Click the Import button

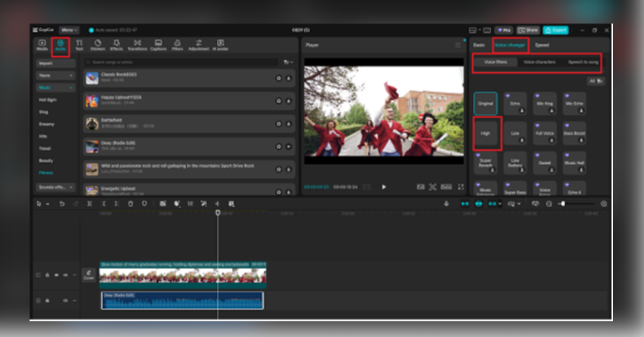pyautogui.click(x=56, y=63)
